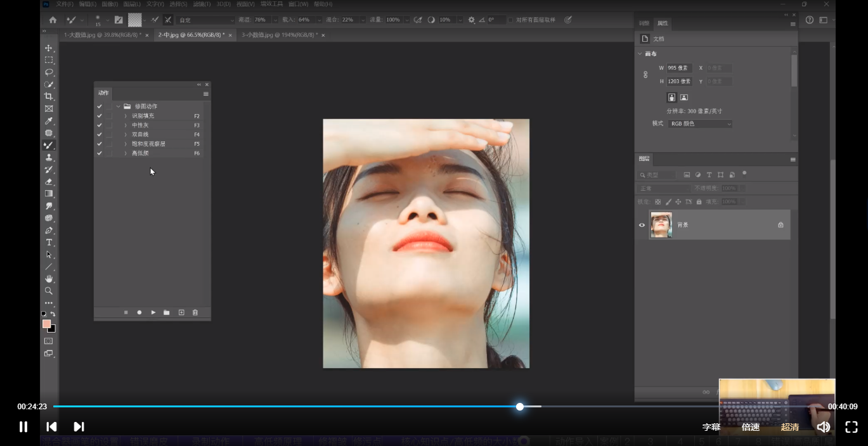
Task: Hide the 背景 layer with the eye icon
Action: tap(642, 225)
